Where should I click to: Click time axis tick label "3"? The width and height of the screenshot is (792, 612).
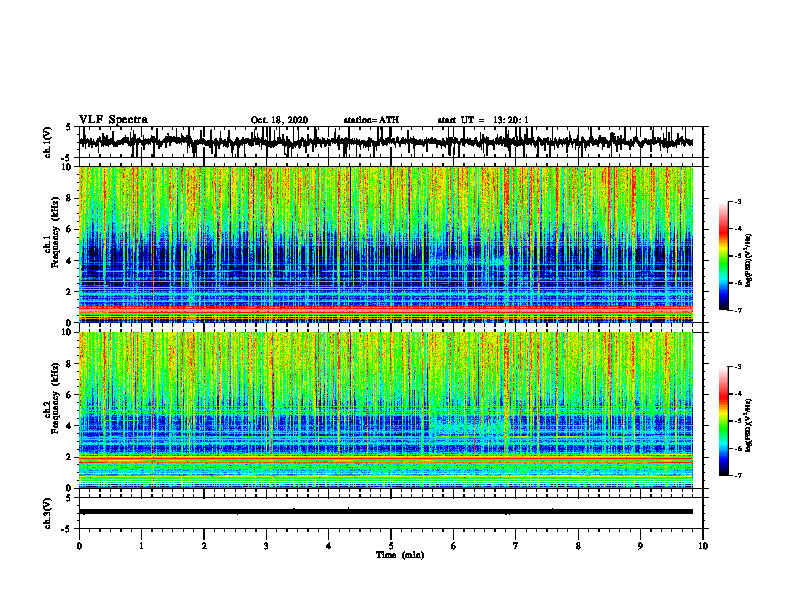(x=266, y=546)
